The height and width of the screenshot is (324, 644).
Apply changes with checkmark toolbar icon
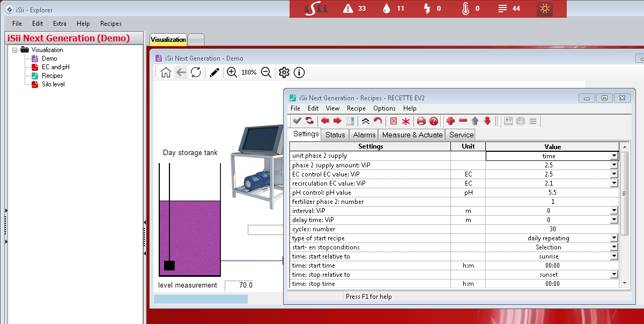click(x=297, y=121)
